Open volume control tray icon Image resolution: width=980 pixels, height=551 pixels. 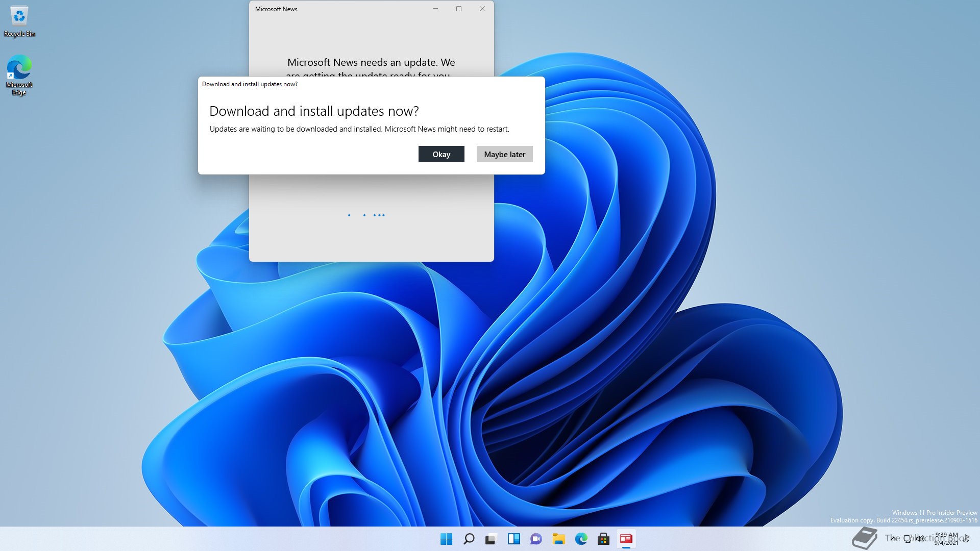click(x=920, y=538)
